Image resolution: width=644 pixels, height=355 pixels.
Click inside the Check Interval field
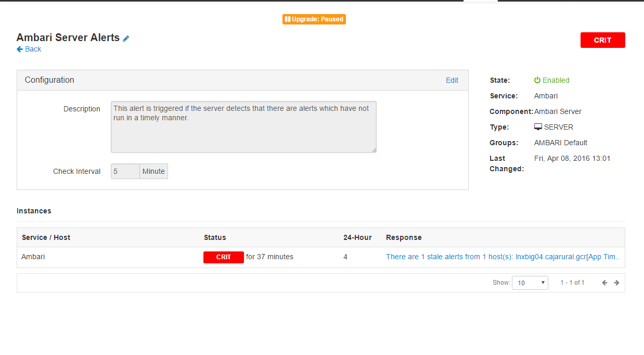124,171
